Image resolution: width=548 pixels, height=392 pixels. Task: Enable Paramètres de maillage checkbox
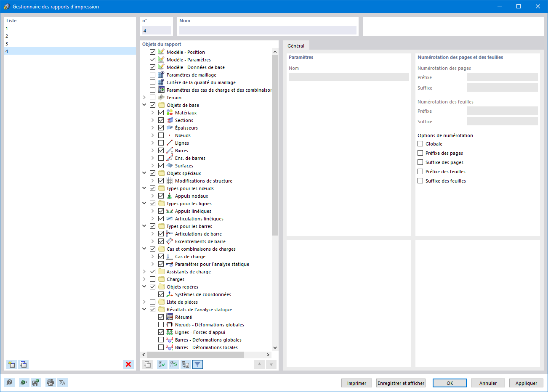tap(153, 75)
